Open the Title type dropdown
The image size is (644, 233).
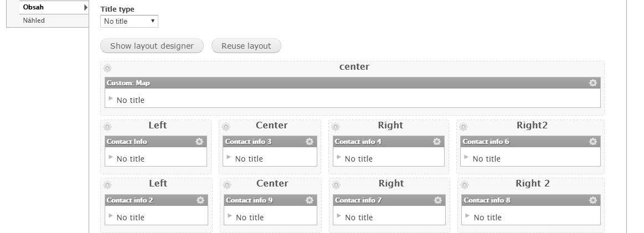tap(129, 22)
